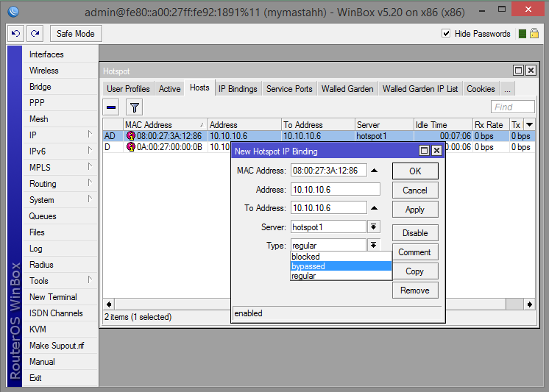
Task: Collapse the MAC Address field arrow
Action: [374, 171]
